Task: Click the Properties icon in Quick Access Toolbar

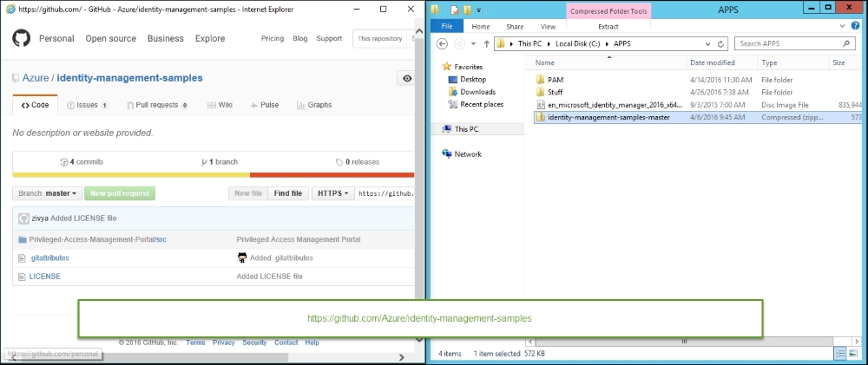Action: click(x=454, y=10)
